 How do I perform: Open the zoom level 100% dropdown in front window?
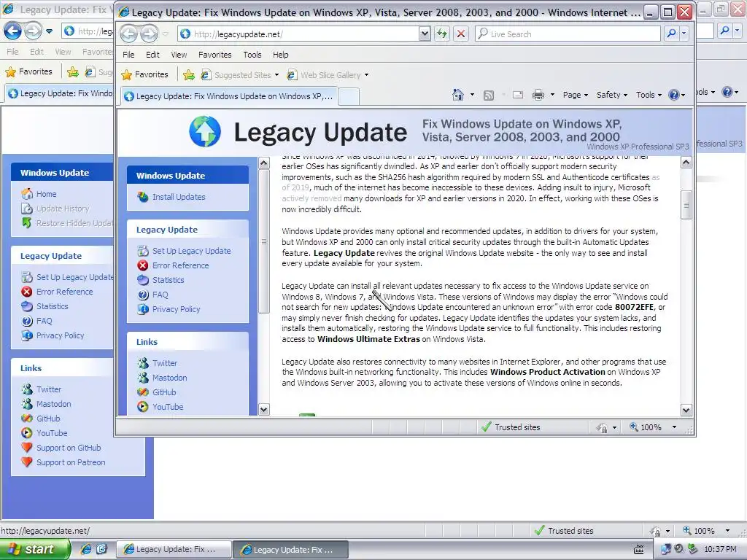[x=674, y=427]
